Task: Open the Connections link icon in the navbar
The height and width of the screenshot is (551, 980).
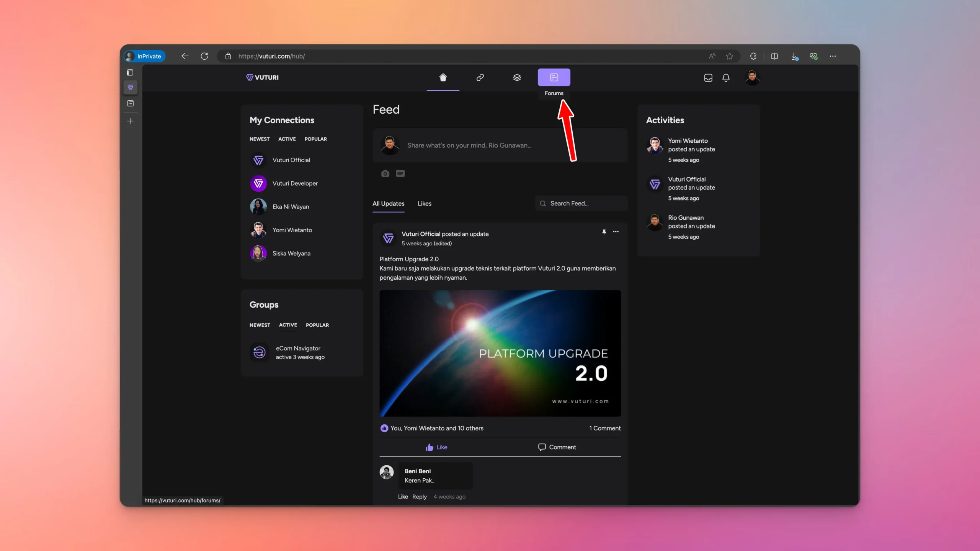Action: point(480,77)
